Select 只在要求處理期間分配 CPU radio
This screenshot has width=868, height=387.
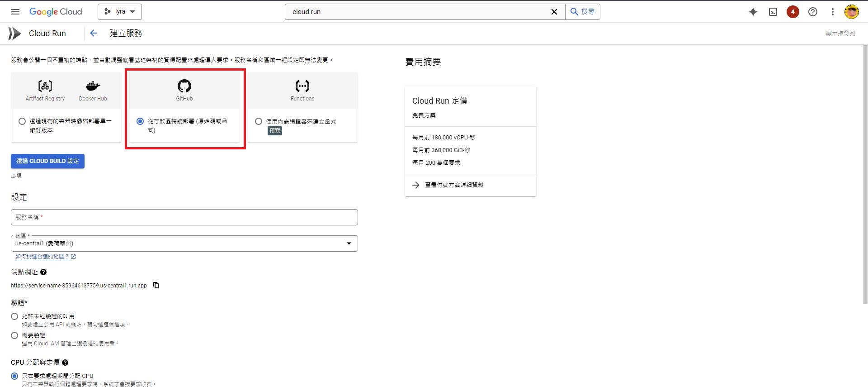click(x=14, y=376)
